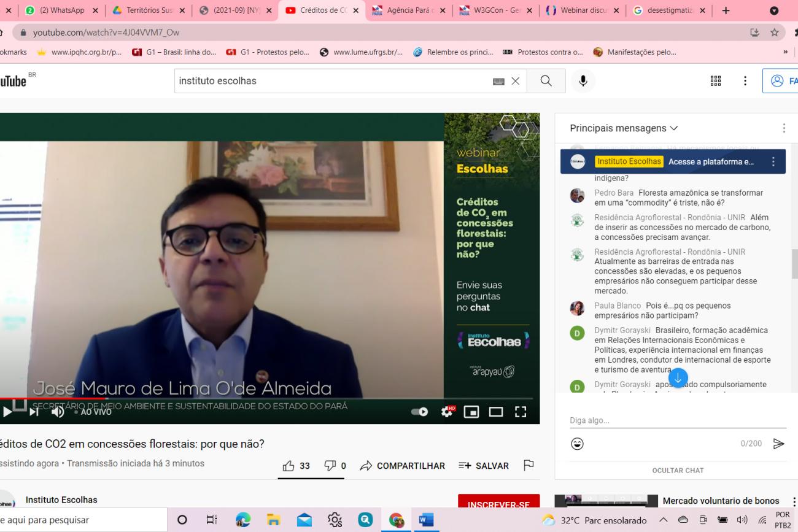Switch to Agência Pará browser tab
This screenshot has height=532, width=798.
click(409, 10)
